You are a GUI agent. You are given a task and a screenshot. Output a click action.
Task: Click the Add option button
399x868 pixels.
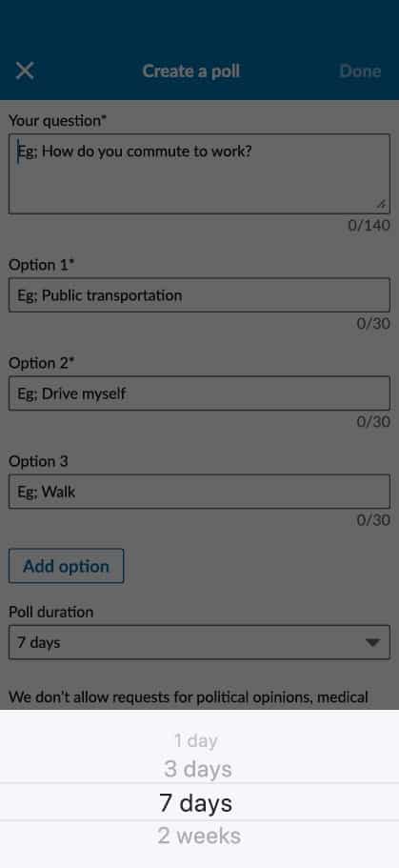tap(67, 566)
